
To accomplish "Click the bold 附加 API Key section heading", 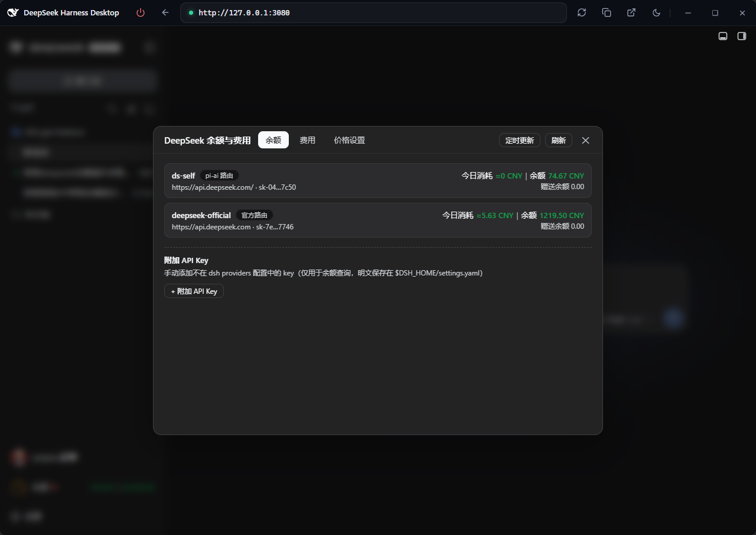I will coord(186,260).
